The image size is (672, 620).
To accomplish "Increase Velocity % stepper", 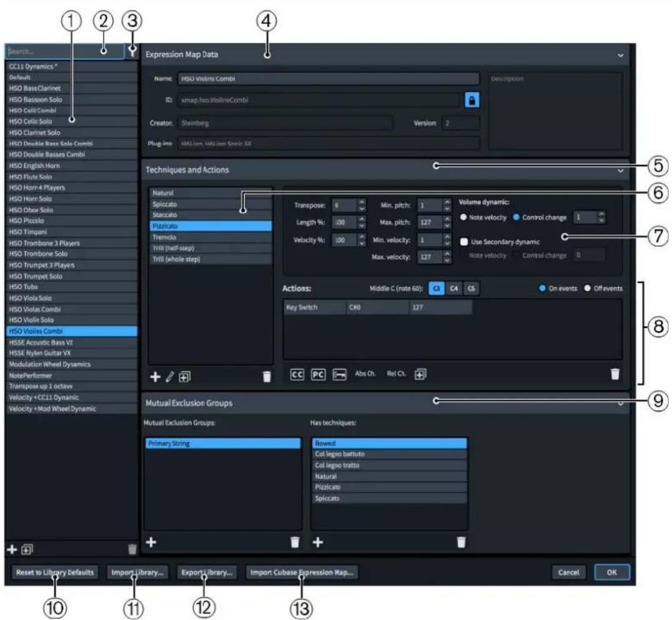I will pos(362,237).
